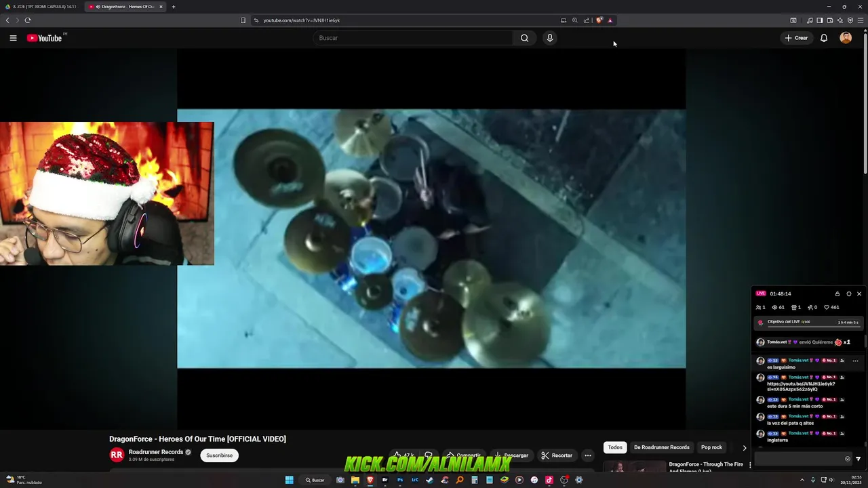Go to YouTube home via logo
The height and width of the screenshot is (488, 868).
click(x=44, y=38)
